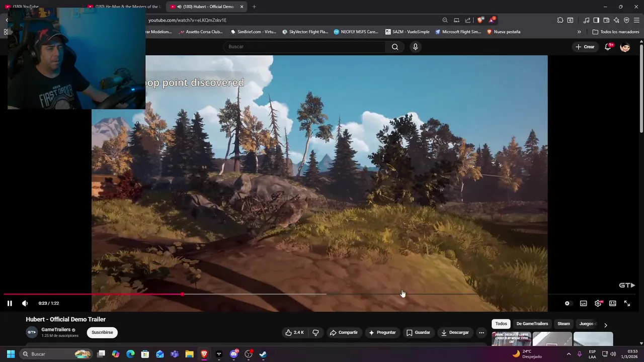This screenshot has height=362, width=644.
Task: Click the Preguntar button
Action: click(382, 332)
